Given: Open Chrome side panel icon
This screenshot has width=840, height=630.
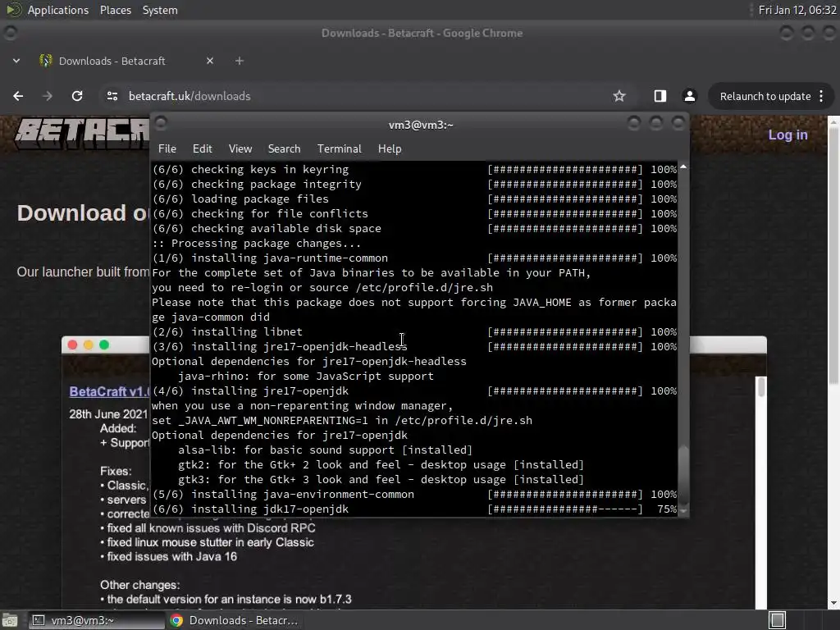Looking at the screenshot, I should click(660, 96).
